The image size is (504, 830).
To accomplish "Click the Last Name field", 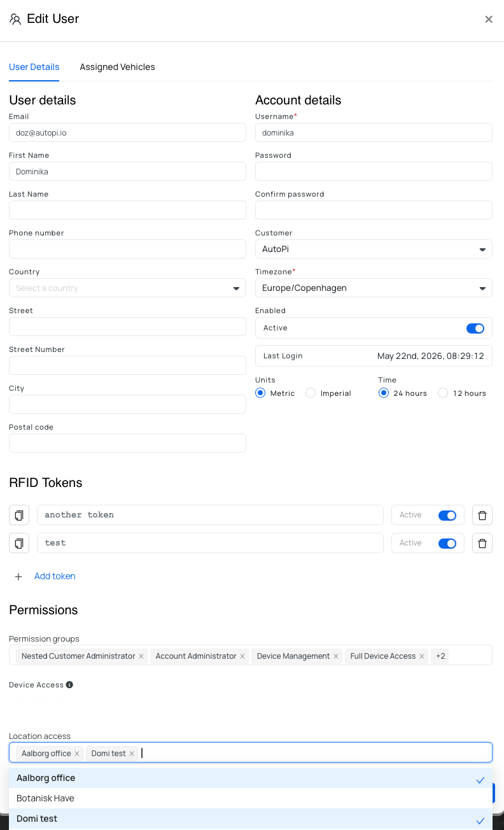I will [x=127, y=211].
